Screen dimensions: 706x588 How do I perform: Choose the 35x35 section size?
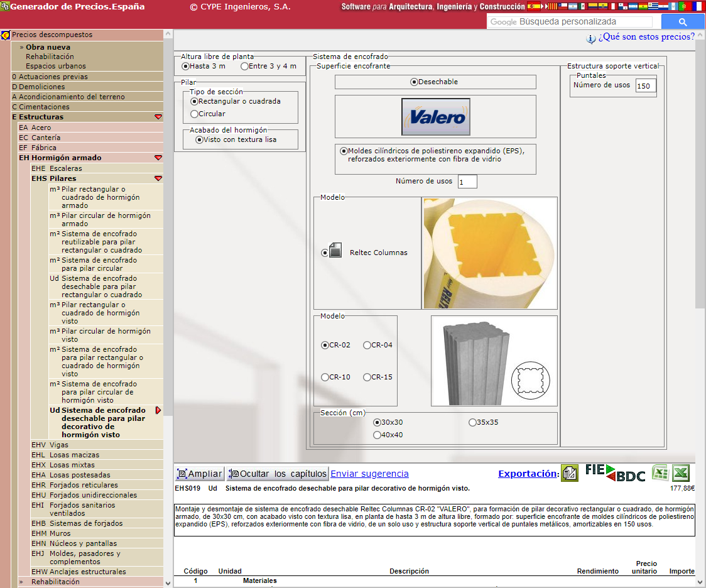[x=472, y=422]
